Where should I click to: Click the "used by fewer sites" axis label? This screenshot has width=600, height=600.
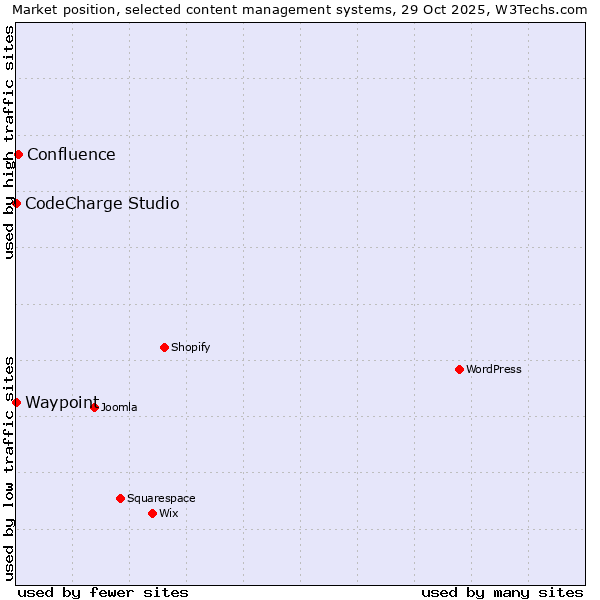click(103, 592)
